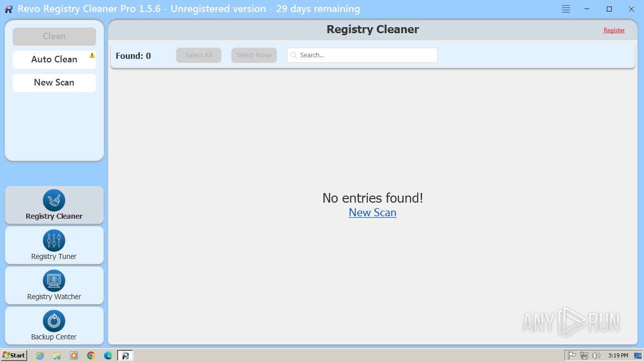
Task: Click the network tray icon
Action: 584,355
